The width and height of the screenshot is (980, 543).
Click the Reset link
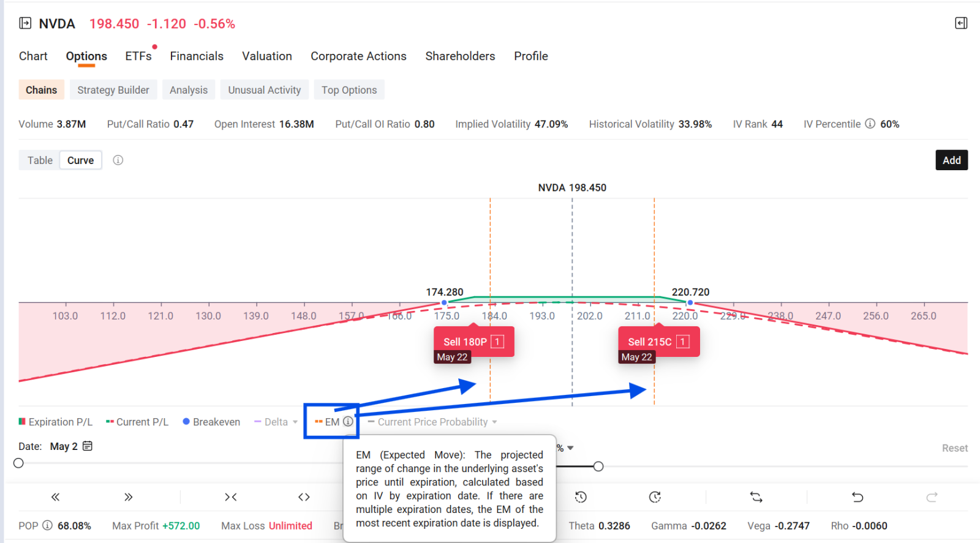pyautogui.click(x=954, y=448)
